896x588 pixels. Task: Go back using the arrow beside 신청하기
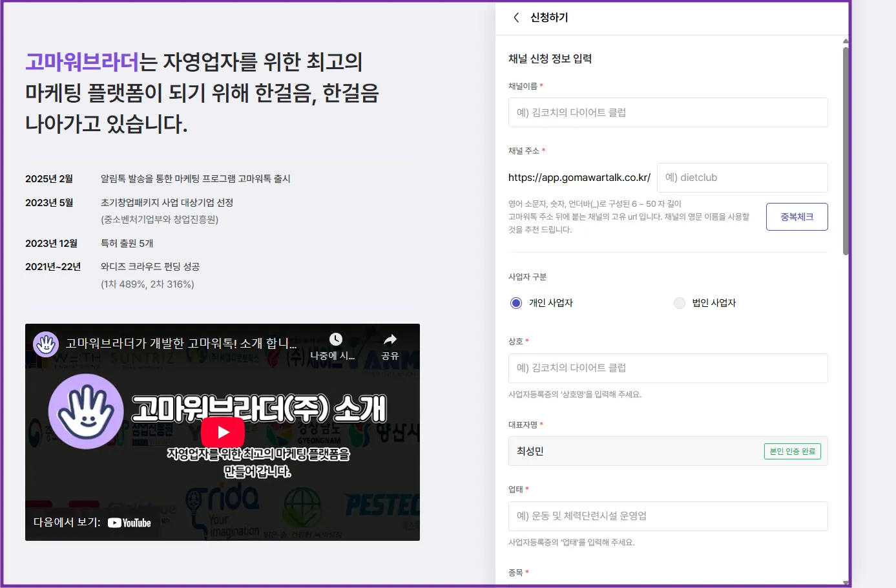click(516, 17)
